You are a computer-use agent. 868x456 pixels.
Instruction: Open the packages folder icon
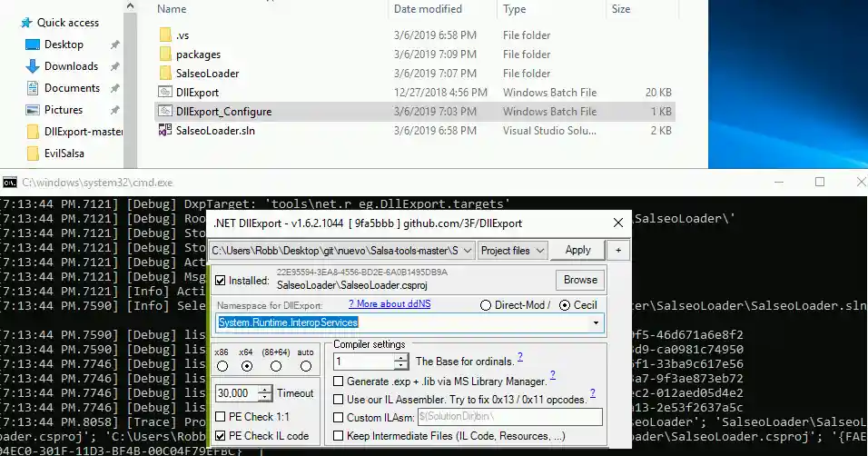pyautogui.click(x=164, y=55)
